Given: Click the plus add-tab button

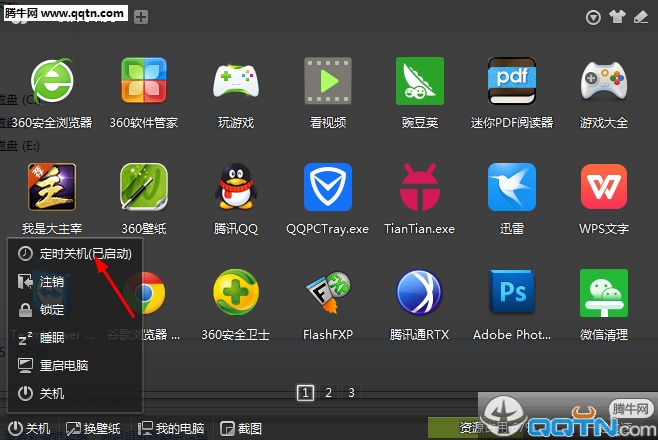Looking at the screenshot, I should (x=141, y=17).
